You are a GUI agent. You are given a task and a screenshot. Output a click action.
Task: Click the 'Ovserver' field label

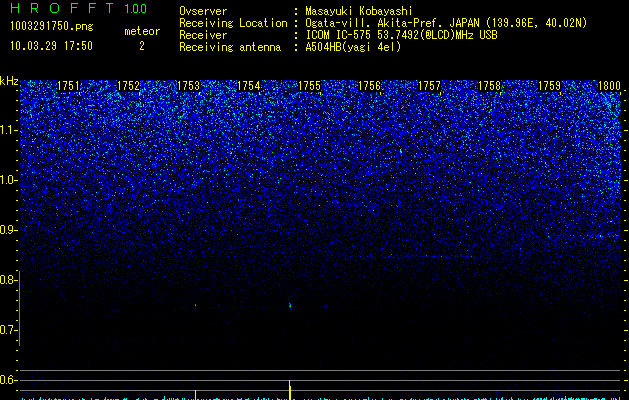(203, 11)
